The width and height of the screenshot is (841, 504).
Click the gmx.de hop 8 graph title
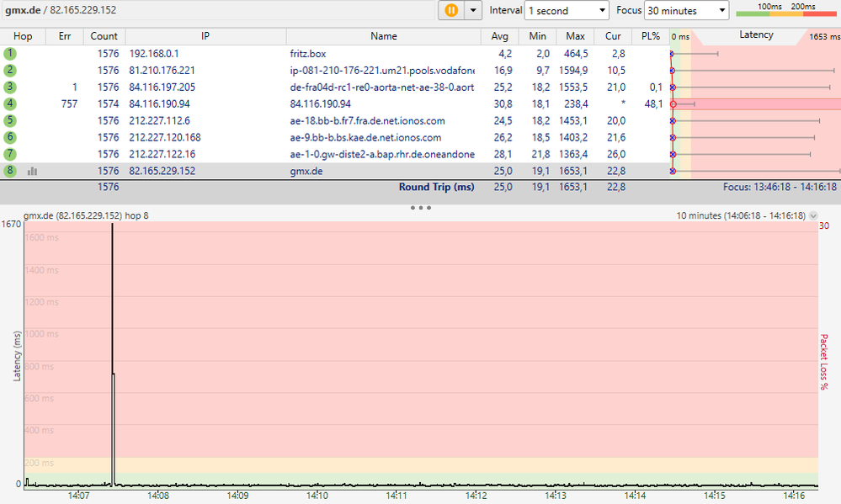(x=86, y=215)
